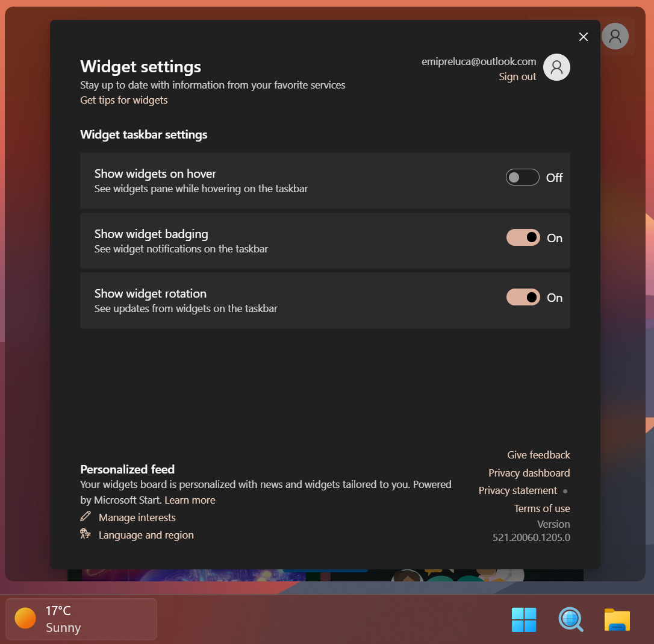654x644 pixels.
Task: Click the Sign out link
Action: (517, 77)
